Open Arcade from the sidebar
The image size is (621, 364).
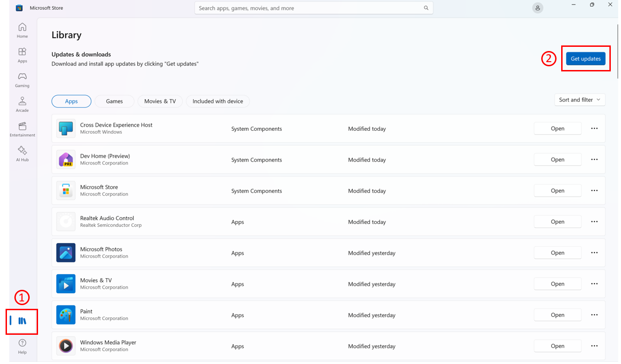tap(22, 104)
